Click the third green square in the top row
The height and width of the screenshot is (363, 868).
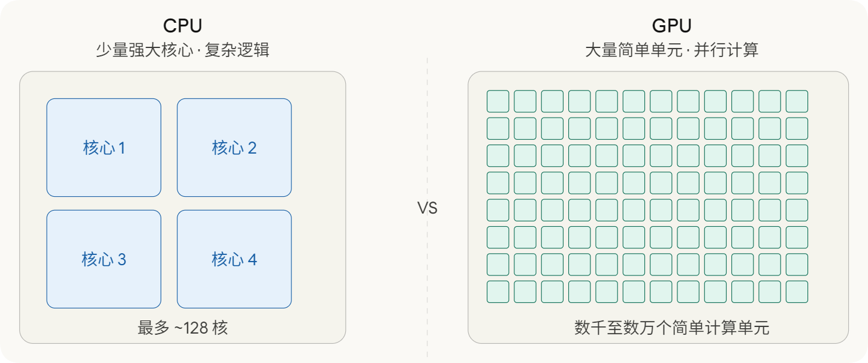point(552,101)
